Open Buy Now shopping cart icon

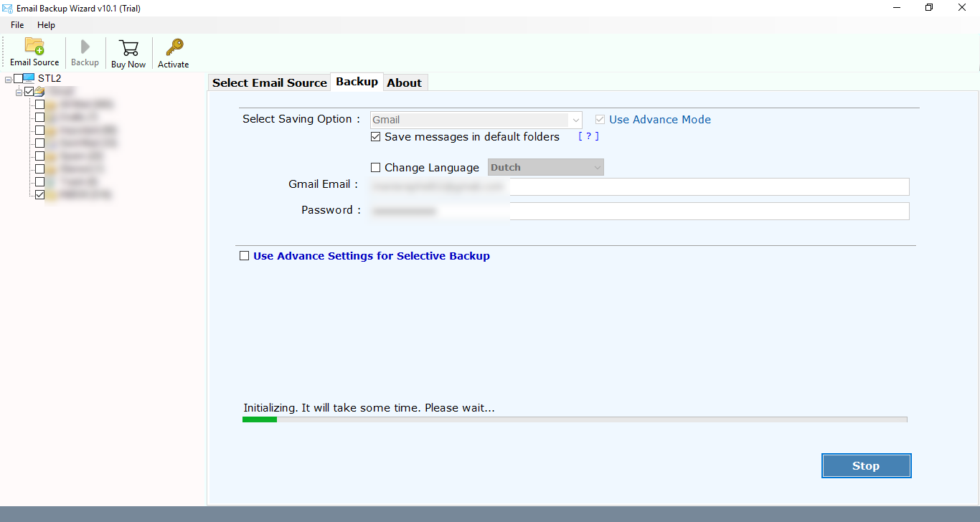point(128,48)
